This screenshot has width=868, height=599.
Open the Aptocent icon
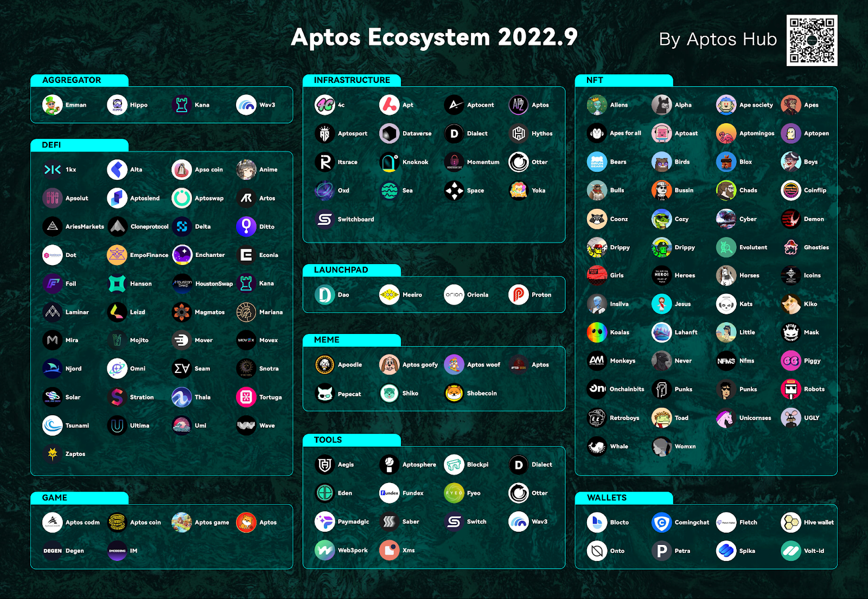pyautogui.click(x=454, y=105)
